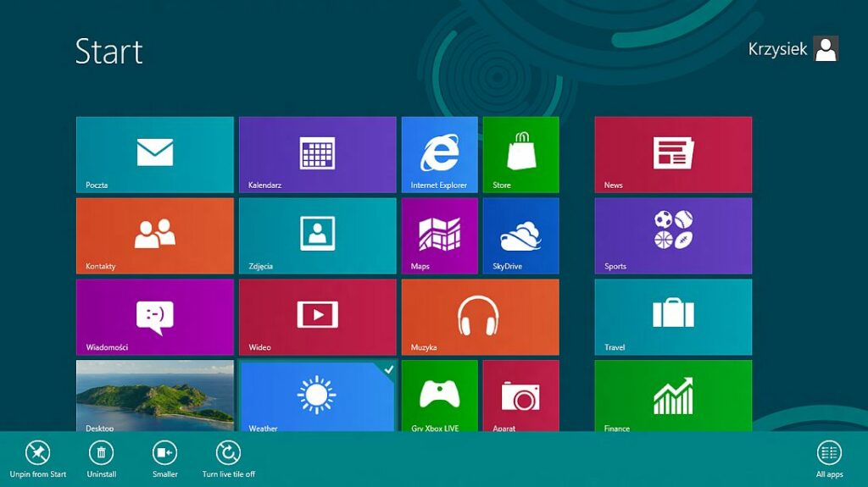Viewport: 868px width, 487px height.
Task: Launch the Kalendarz calendar tile
Action: 317,154
